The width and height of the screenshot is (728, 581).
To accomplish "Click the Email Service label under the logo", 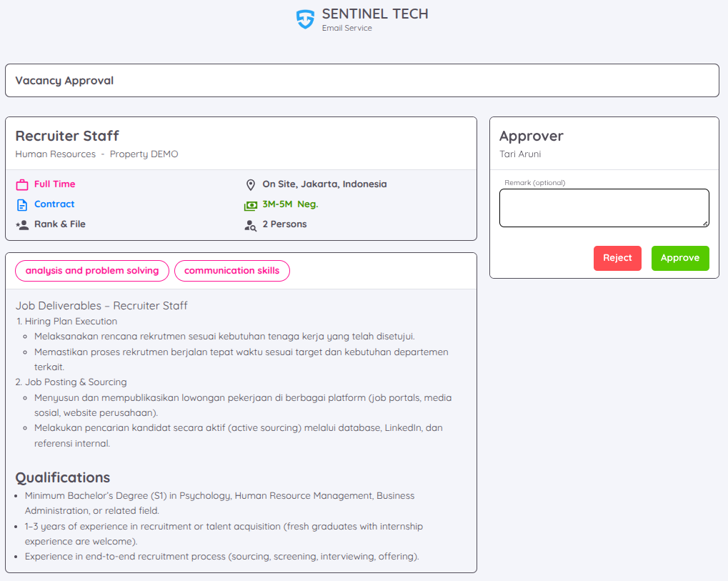I will pos(347,28).
